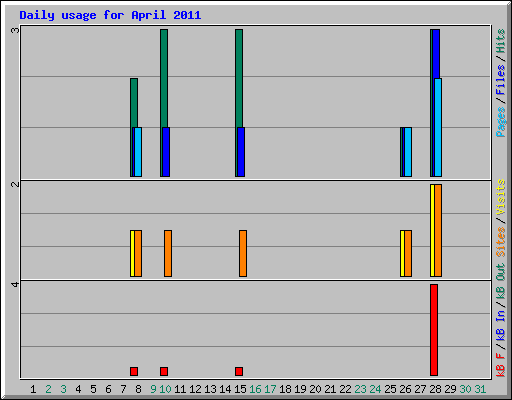Click the tall yellow visits bar for day 28
Screen dimensions: 512x400
432,231
